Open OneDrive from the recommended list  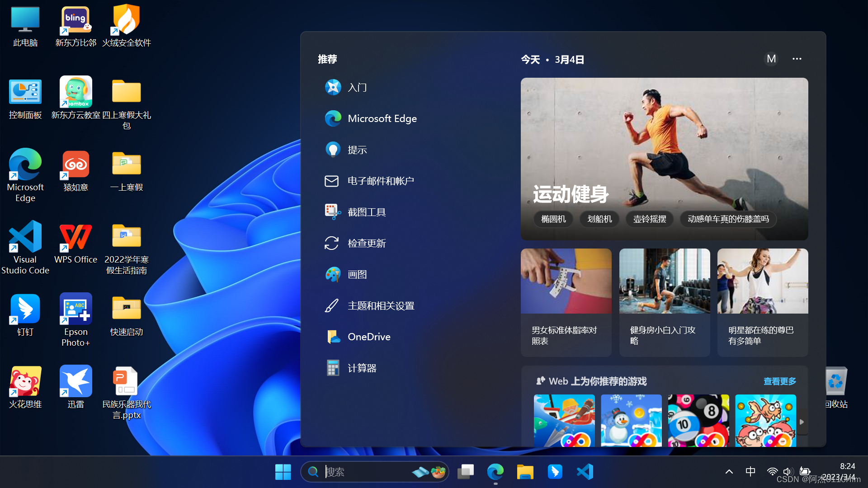pos(368,337)
